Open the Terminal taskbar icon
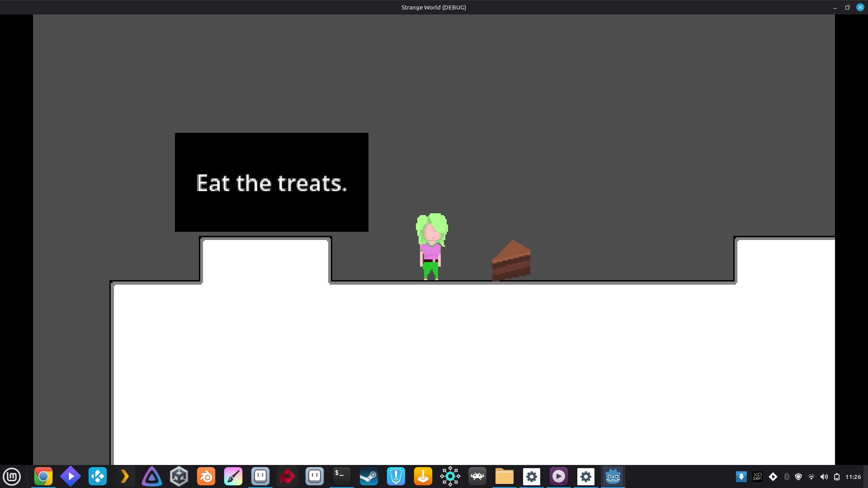The height and width of the screenshot is (488, 868). (x=341, y=476)
